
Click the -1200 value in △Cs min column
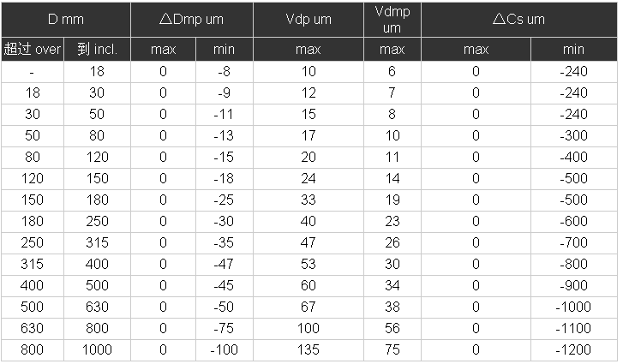573,349
